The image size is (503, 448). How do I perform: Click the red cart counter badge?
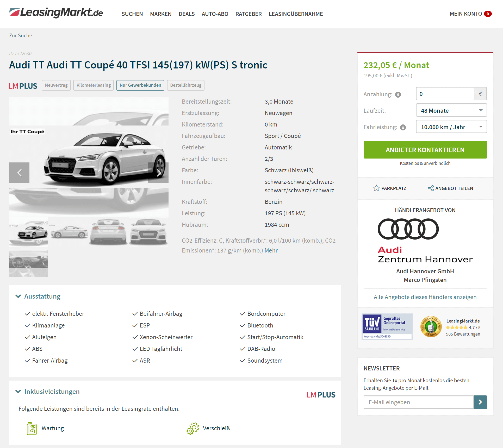(488, 14)
